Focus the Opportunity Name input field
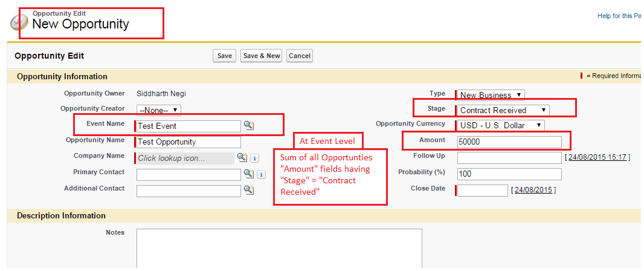 click(189, 142)
